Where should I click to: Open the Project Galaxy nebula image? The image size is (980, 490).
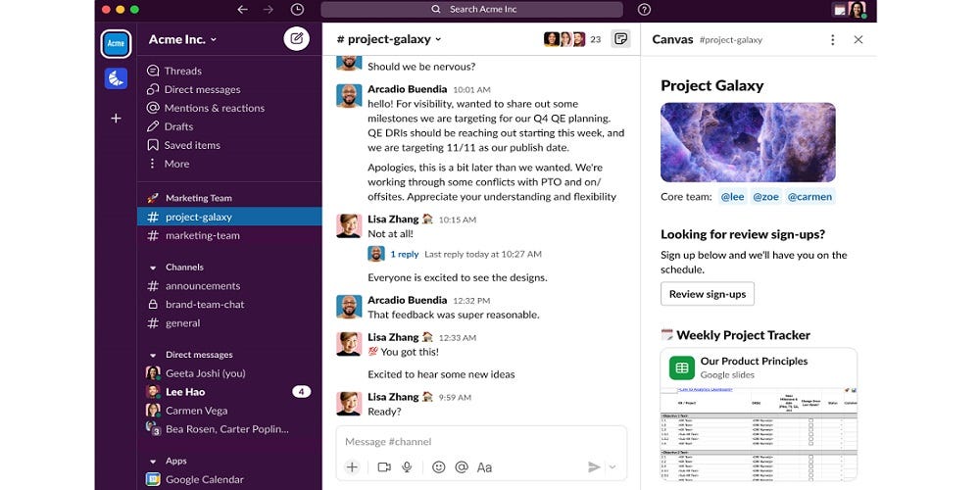(x=748, y=142)
